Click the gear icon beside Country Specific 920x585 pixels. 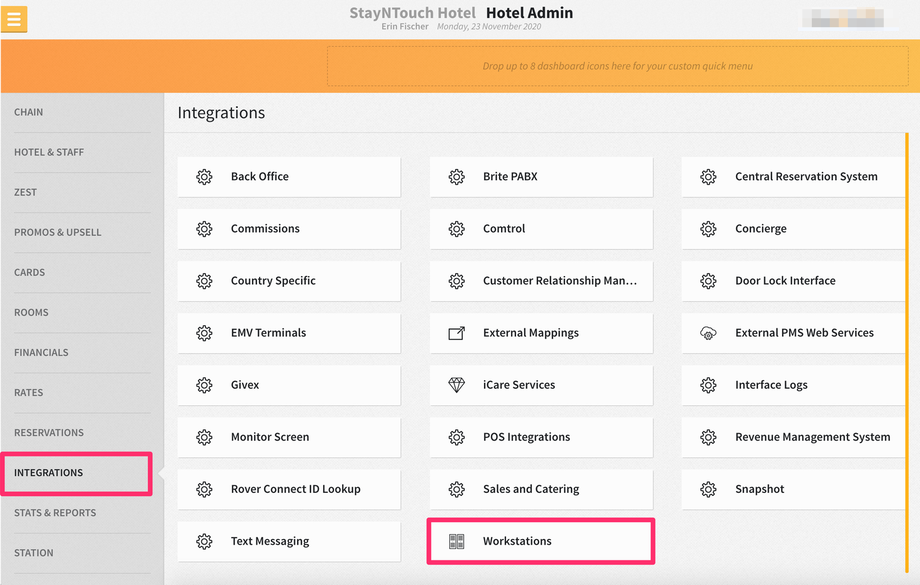point(204,281)
